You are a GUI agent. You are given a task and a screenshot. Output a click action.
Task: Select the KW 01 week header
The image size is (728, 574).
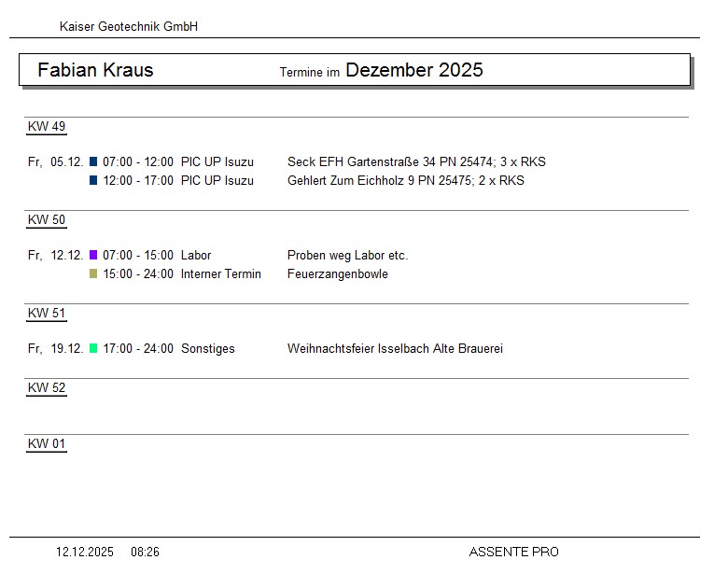(x=47, y=444)
